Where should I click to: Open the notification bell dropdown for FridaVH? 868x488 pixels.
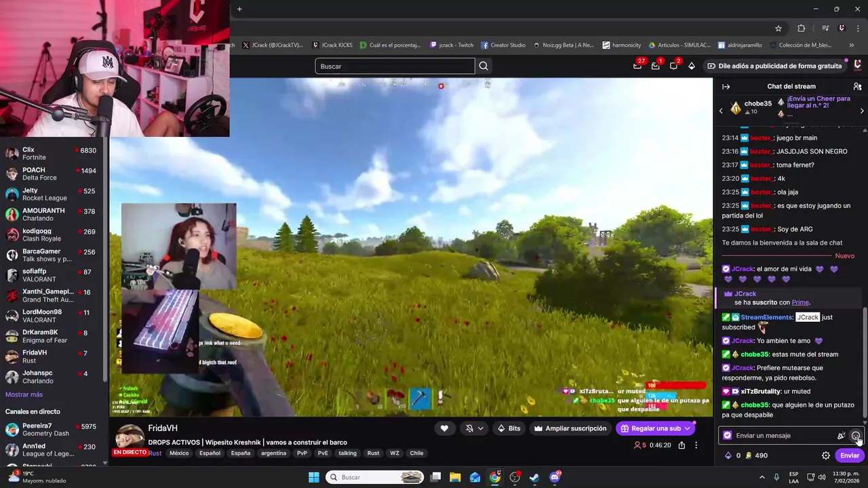(474, 428)
